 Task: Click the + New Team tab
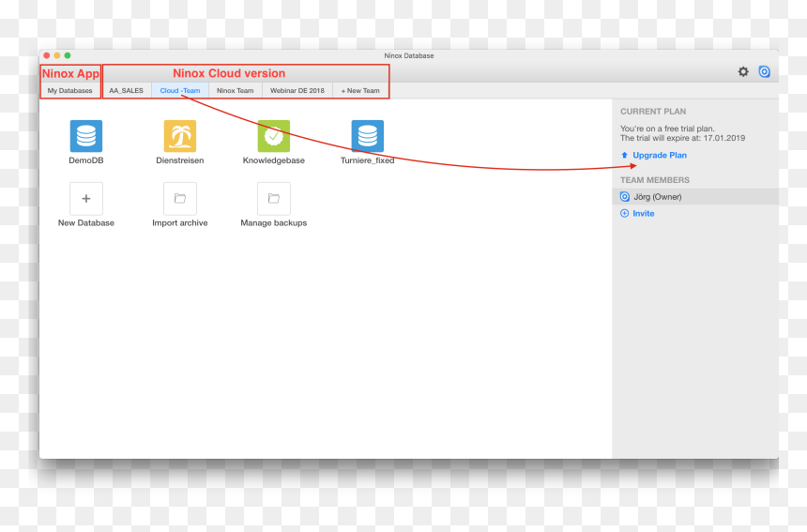tap(360, 91)
